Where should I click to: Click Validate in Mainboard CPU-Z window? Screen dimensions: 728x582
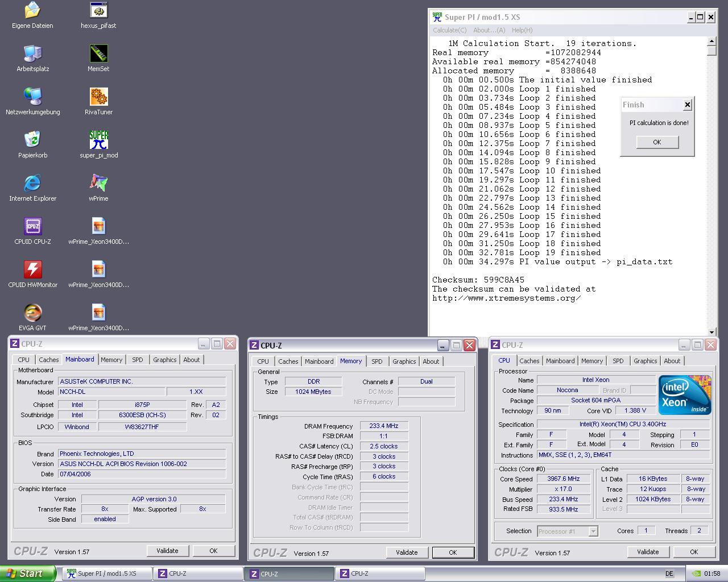coord(167,551)
